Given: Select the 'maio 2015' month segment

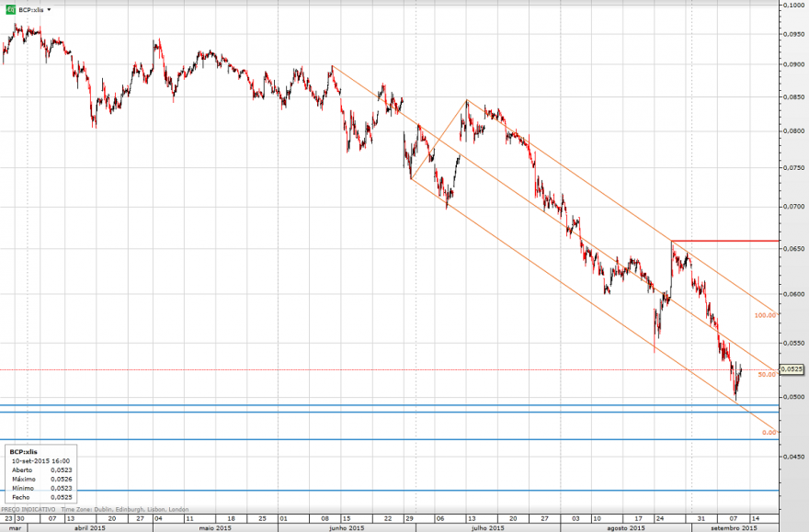Looking at the screenshot, I should 215,528.
